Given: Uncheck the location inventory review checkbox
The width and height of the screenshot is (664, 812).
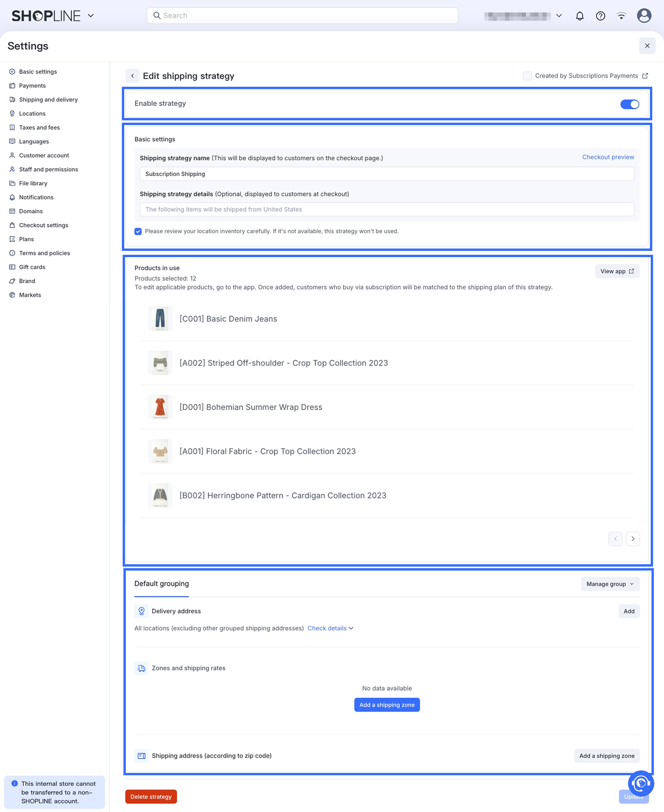Looking at the screenshot, I should (138, 231).
